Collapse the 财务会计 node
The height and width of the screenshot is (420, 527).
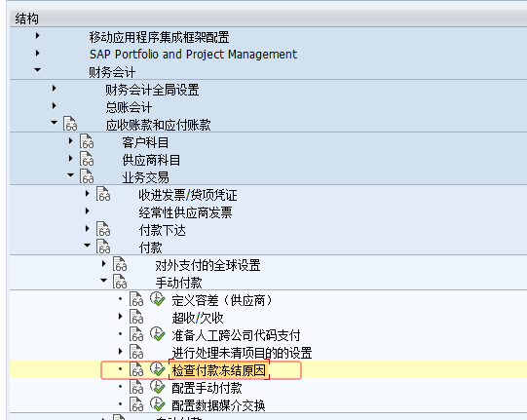click(38, 70)
